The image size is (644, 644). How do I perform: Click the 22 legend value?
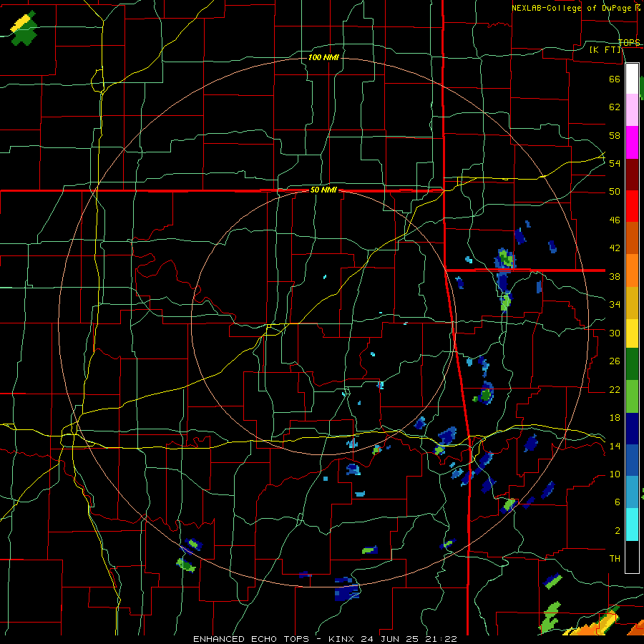tap(615, 389)
